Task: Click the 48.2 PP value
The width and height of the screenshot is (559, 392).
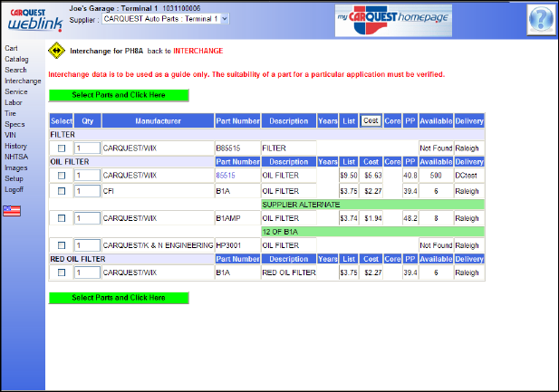Action: tap(410, 218)
